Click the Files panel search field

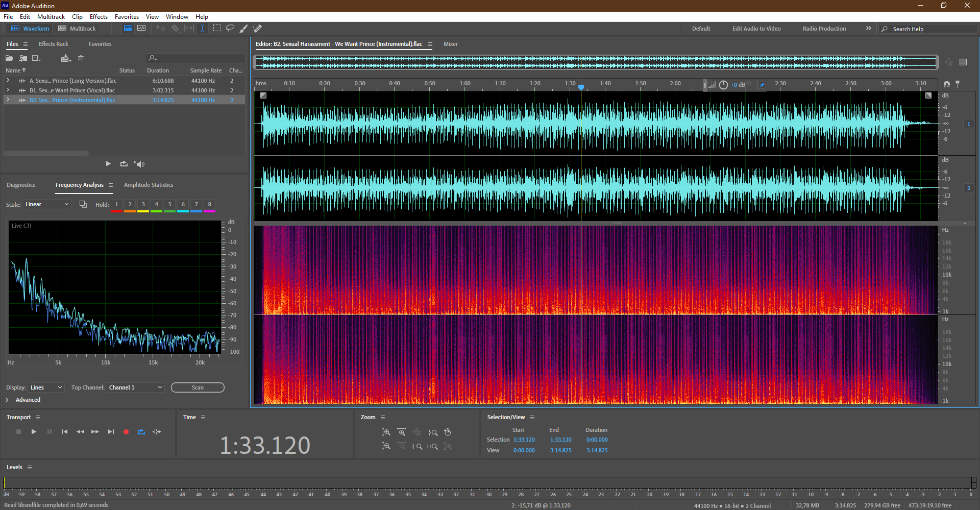pos(195,58)
